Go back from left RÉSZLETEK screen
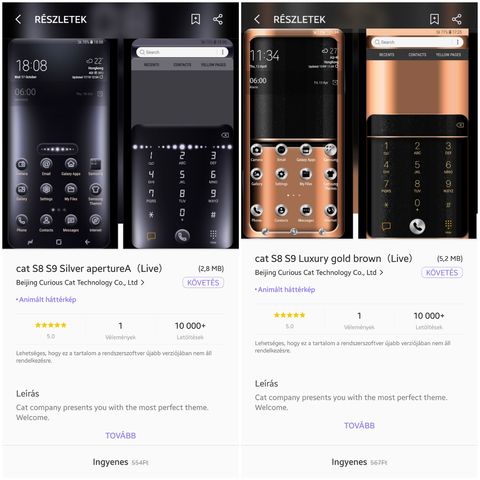 click(x=18, y=19)
